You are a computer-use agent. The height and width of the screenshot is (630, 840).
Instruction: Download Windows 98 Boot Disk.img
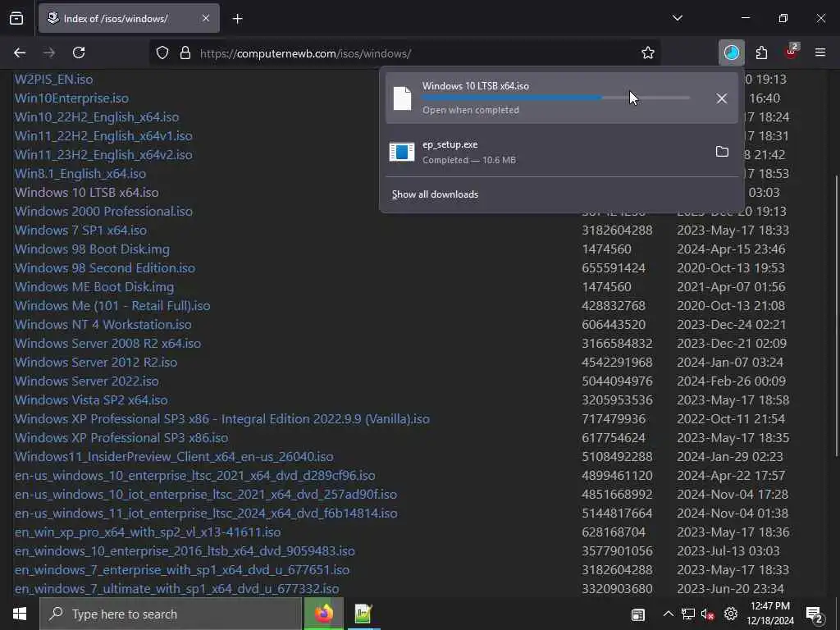tap(92, 249)
